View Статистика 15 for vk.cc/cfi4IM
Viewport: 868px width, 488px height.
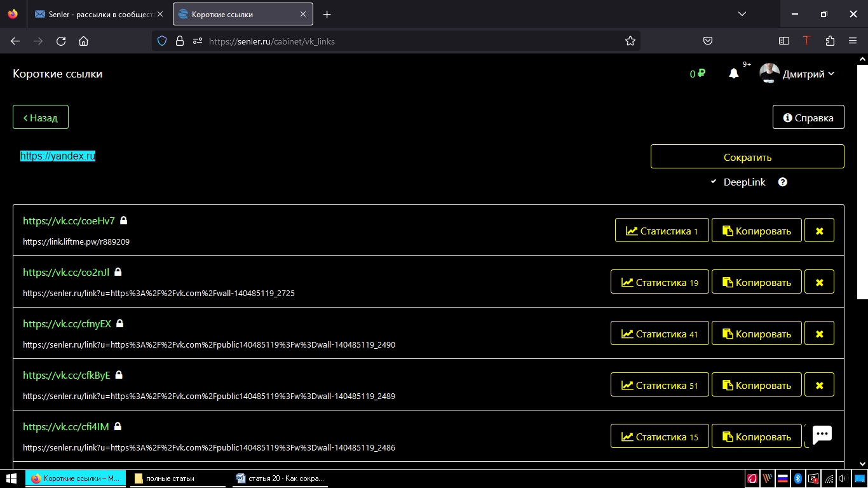click(660, 437)
